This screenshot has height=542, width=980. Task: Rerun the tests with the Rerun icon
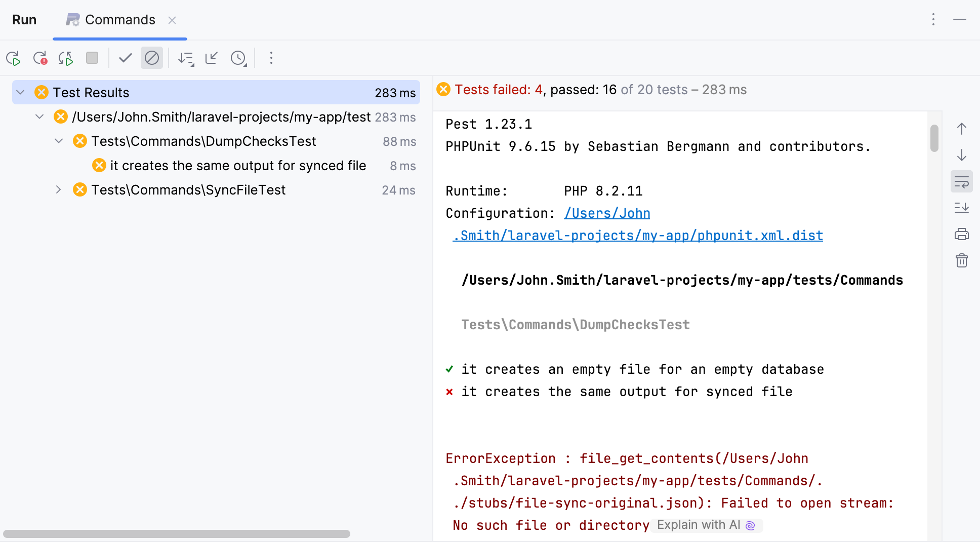click(x=14, y=58)
